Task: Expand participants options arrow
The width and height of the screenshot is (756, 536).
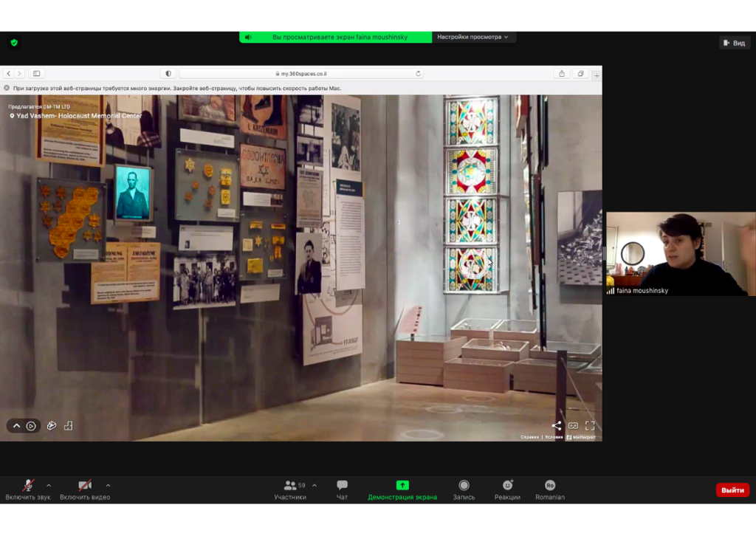Action: pyautogui.click(x=315, y=485)
